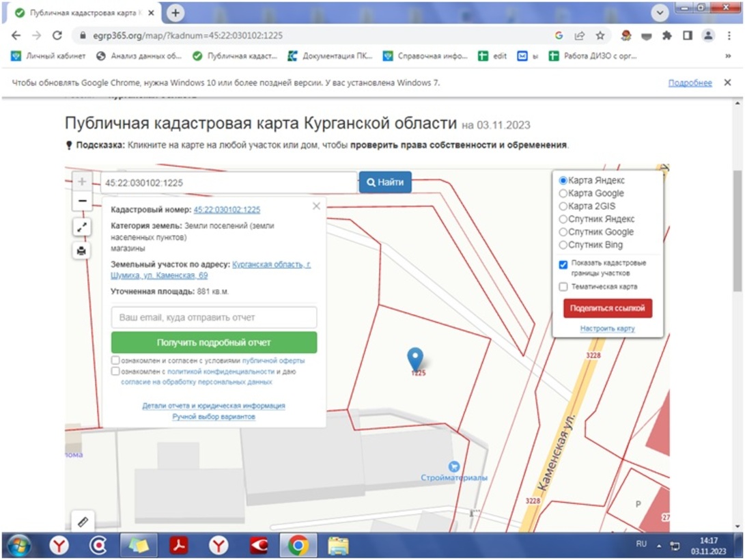Check the публичной оферты agreement checkbox
745x560 pixels.
click(115, 361)
